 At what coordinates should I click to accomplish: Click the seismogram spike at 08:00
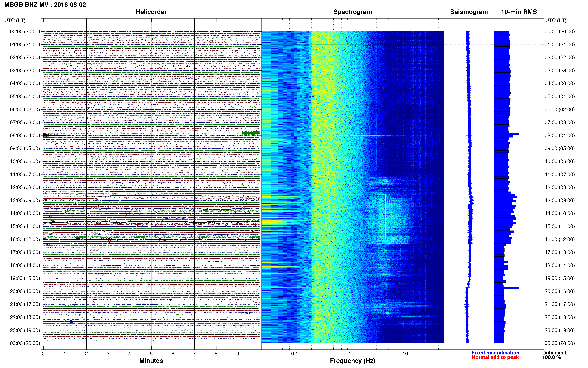click(470, 135)
